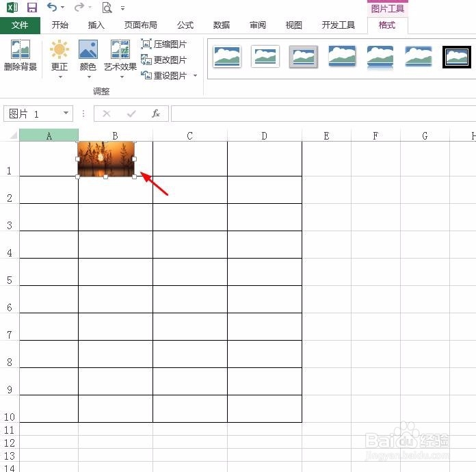Apply the third picture style with gray frame
The image size is (476, 472).
(303, 57)
